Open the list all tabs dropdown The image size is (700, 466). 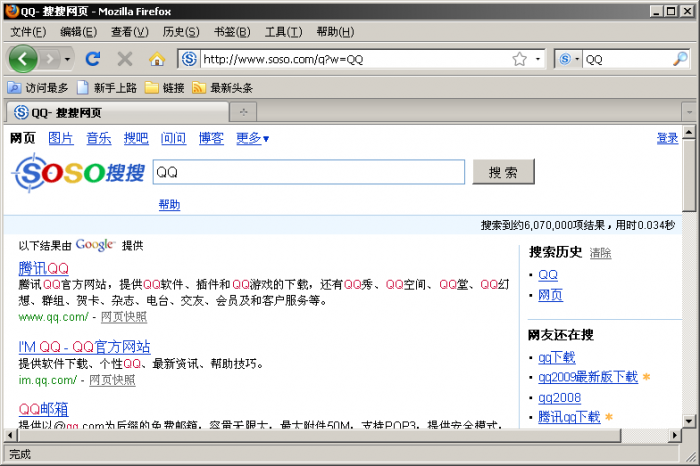click(x=689, y=112)
